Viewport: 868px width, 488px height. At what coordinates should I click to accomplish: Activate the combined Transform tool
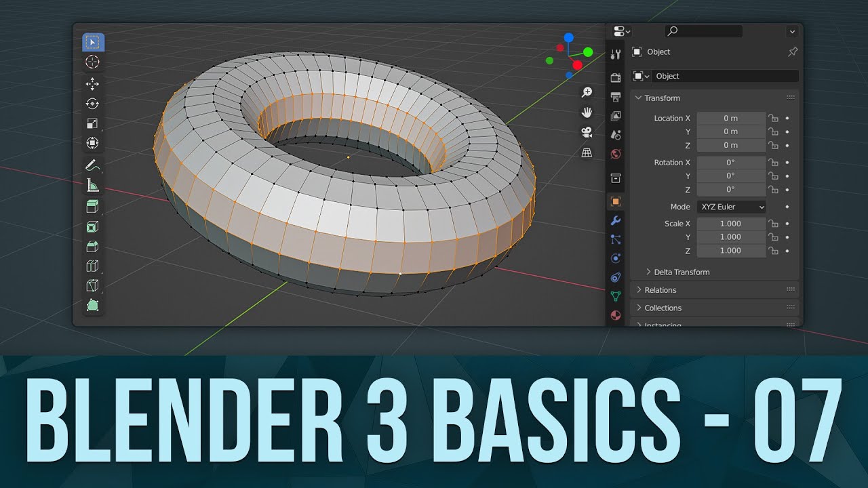coord(93,143)
